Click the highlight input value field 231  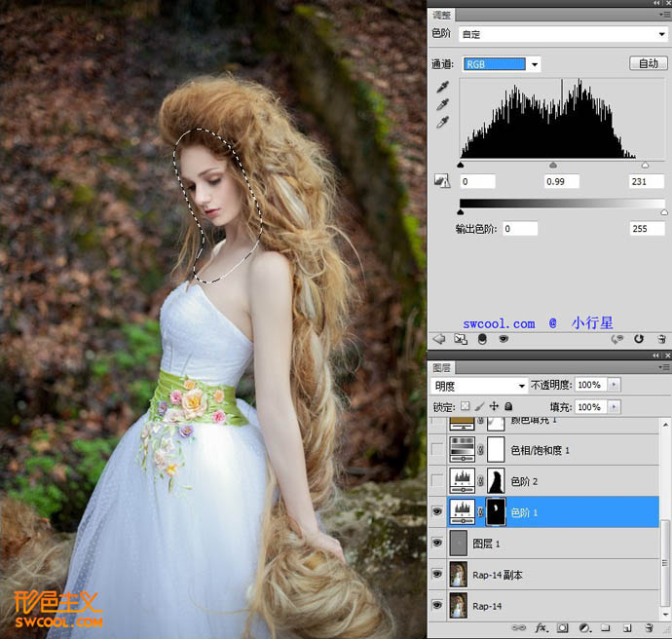(646, 182)
